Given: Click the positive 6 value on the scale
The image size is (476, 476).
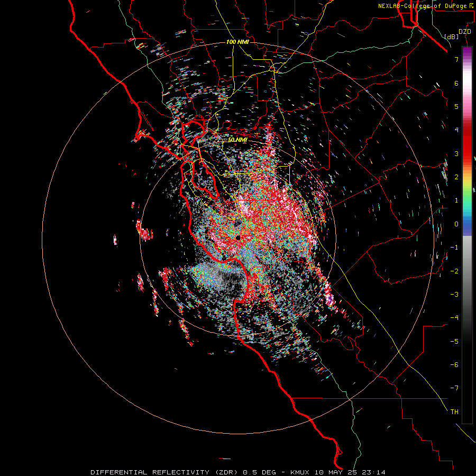Looking at the screenshot, I should pos(456,83).
